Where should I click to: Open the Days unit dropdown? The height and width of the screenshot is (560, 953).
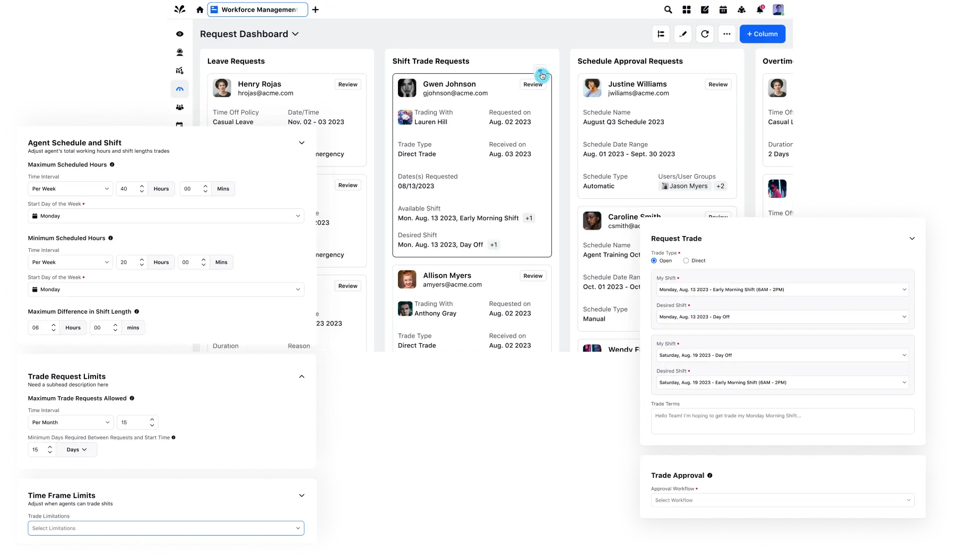click(x=76, y=450)
